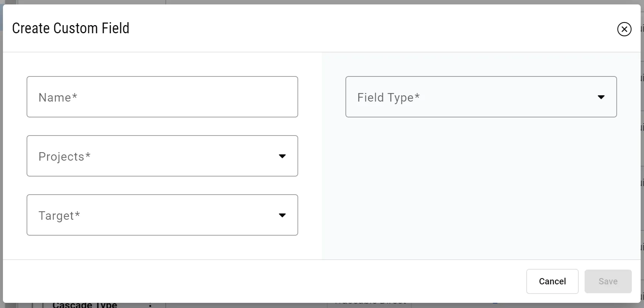Click empty footer area left of Cancel
Image resolution: width=644 pixels, height=308 pixels.
[x=258, y=281]
